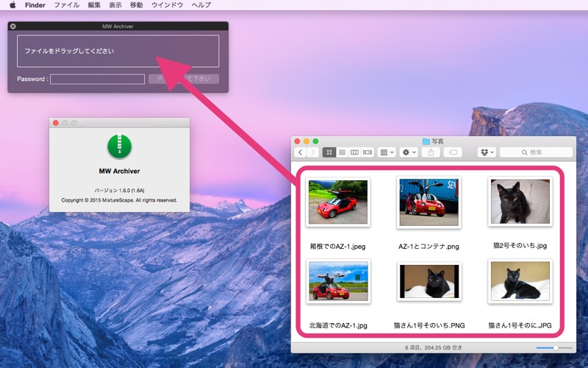Click file name AZ-1とコンテナ.png
This screenshot has height=368, width=588.
429,247
